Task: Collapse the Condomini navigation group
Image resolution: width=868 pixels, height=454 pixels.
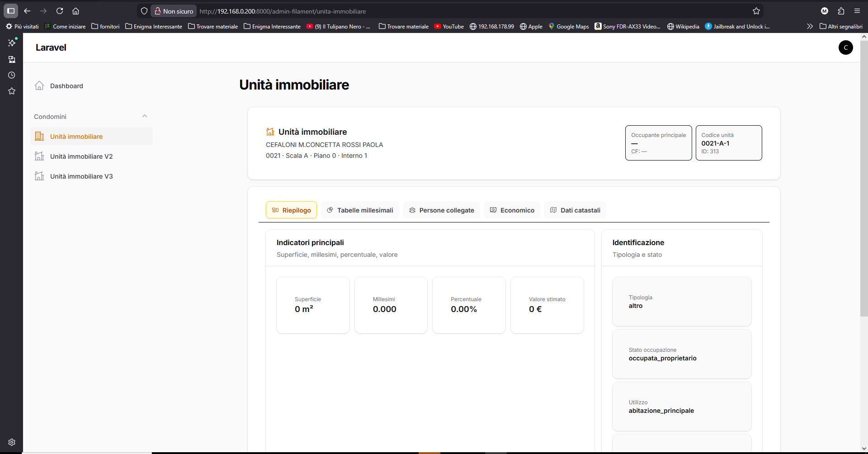Action: (144, 116)
